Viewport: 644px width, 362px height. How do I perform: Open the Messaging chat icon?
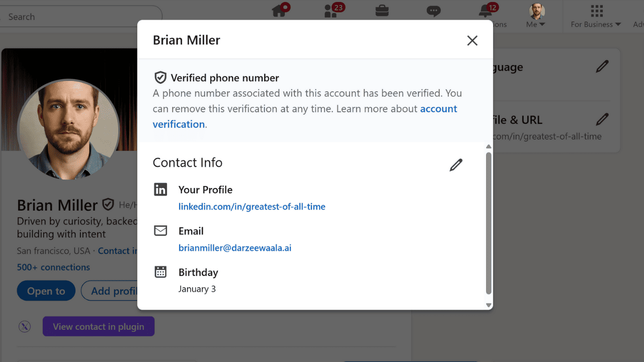[433, 11]
